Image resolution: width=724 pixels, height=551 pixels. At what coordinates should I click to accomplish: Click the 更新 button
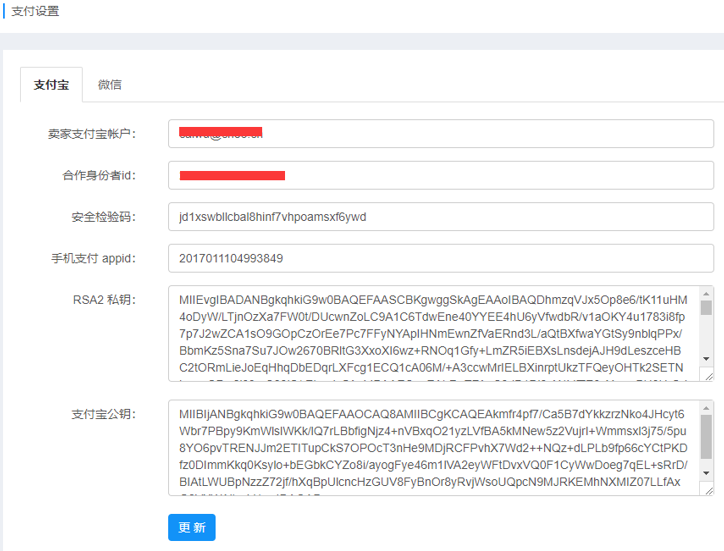point(192,527)
